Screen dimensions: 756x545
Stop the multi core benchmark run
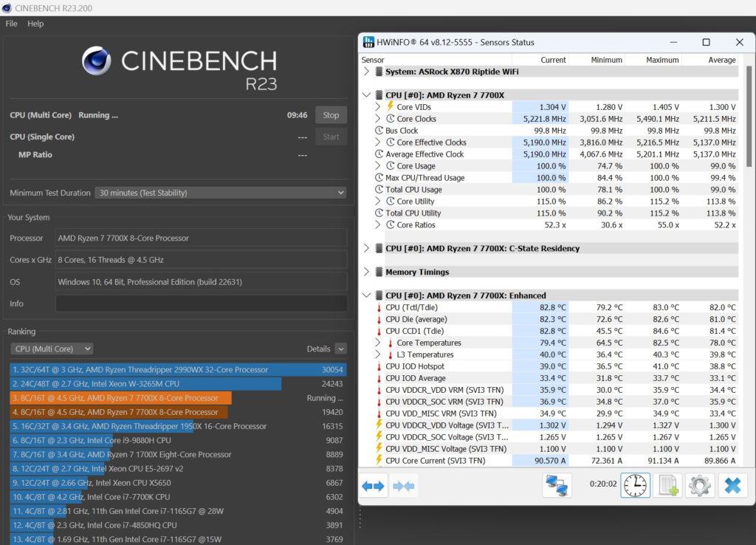pos(331,115)
